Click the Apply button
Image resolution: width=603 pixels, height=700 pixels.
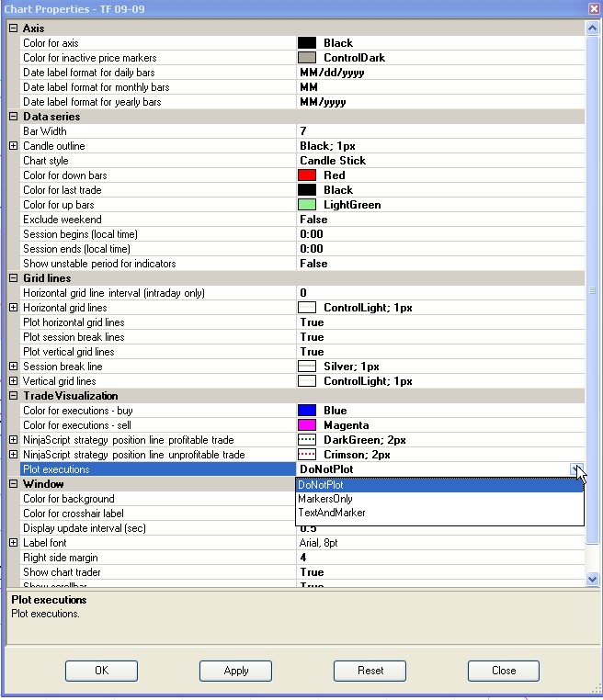point(235,671)
